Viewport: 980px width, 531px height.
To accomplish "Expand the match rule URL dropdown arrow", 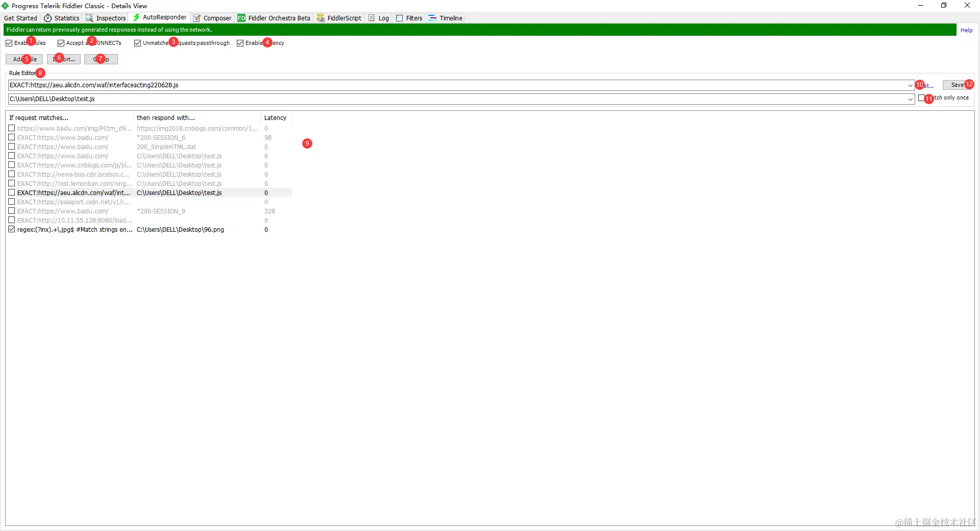I will tap(910, 85).
